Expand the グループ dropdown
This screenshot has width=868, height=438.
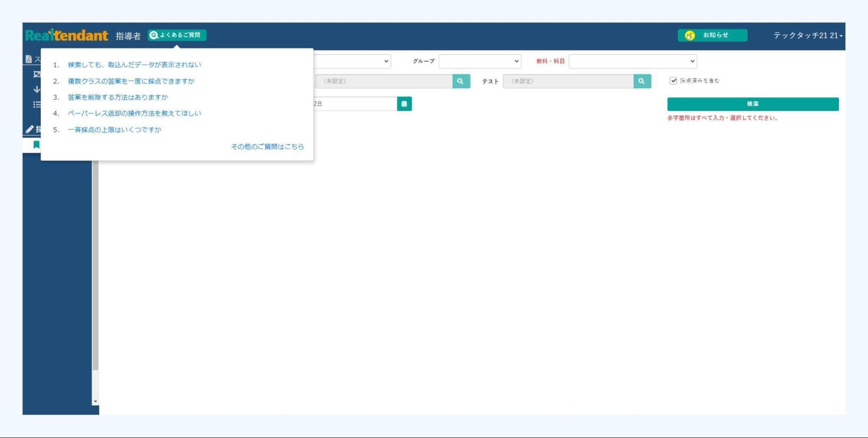[479, 61]
